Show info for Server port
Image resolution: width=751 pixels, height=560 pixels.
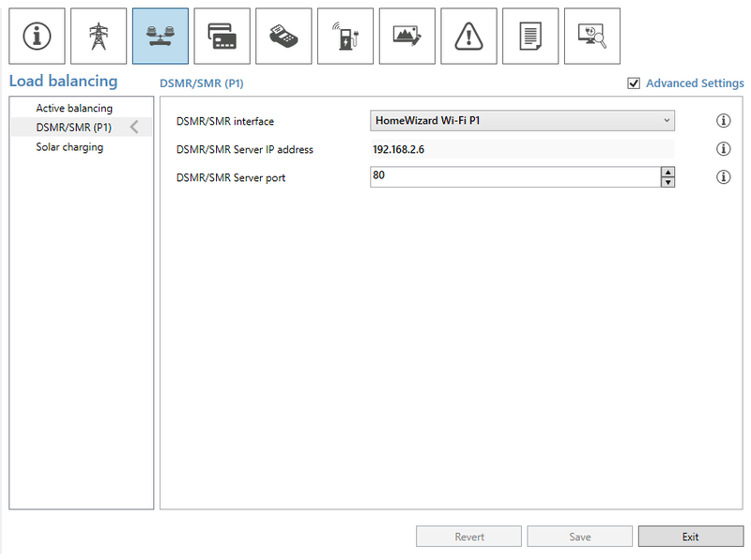click(x=723, y=177)
